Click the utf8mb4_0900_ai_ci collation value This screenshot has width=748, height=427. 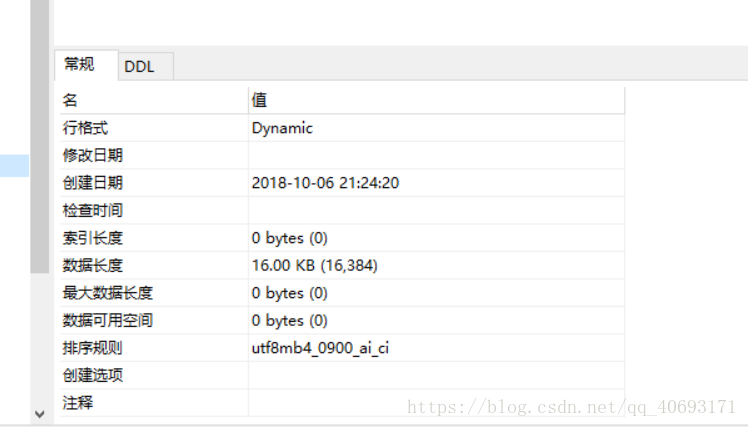click(x=320, y=348)
